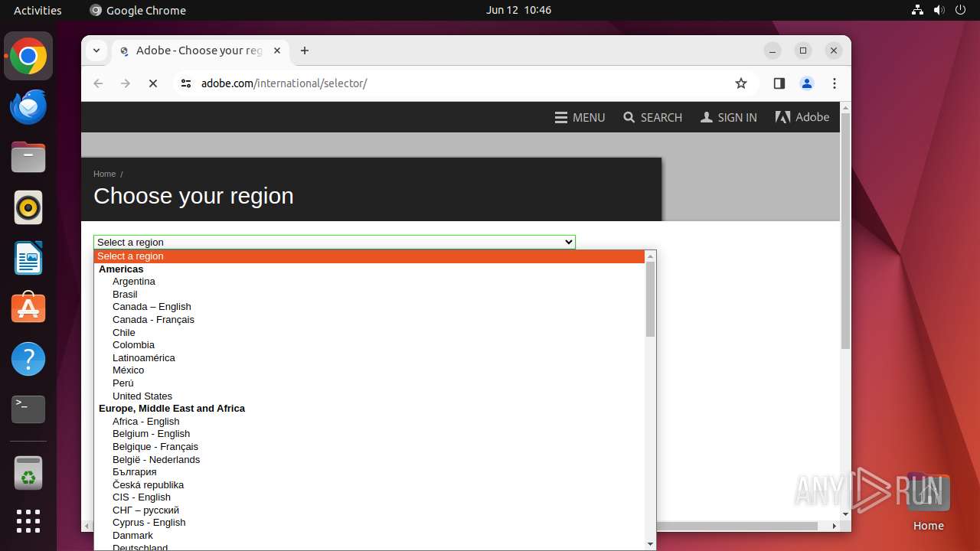Viewport: 980px width, 551px height.
Task: Open the Trash in the dock
Action: [x=28, y=473]
